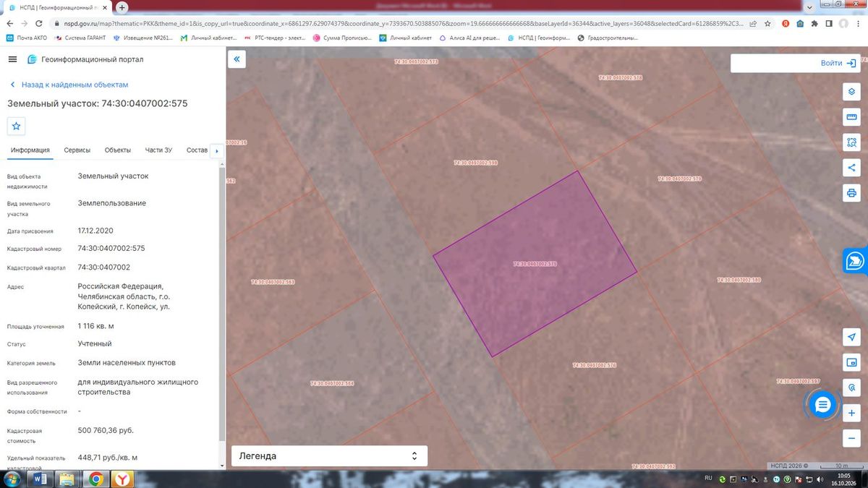Switch to the Сервисы tab
The width and height of the screenshot is (868, 488).
click(x=77, y=150)
